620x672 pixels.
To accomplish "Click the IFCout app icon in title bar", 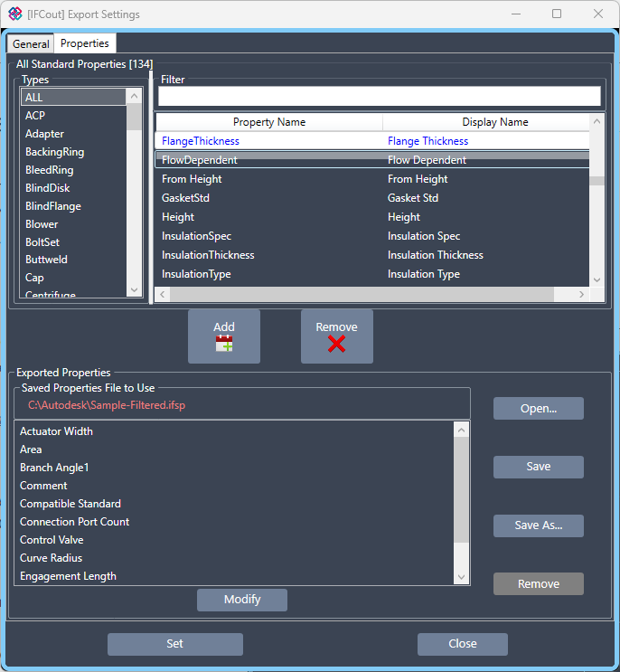I will tap(15, 14).
